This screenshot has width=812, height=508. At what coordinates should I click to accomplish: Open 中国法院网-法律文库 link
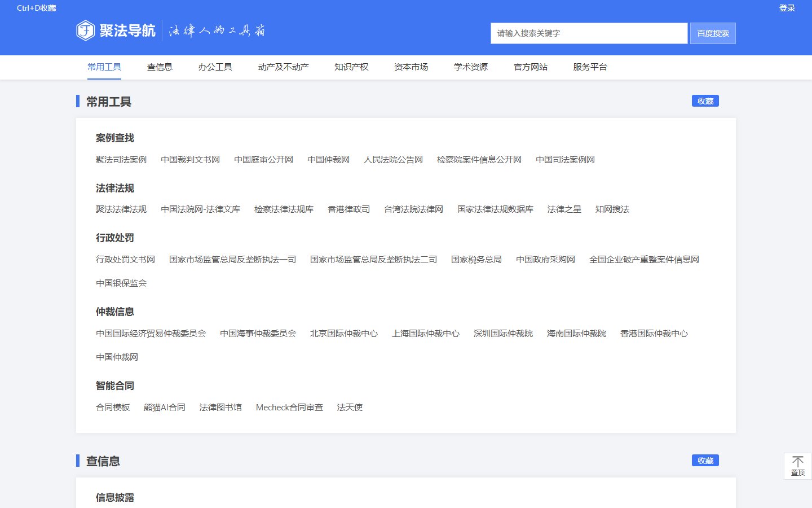[200, 209]
